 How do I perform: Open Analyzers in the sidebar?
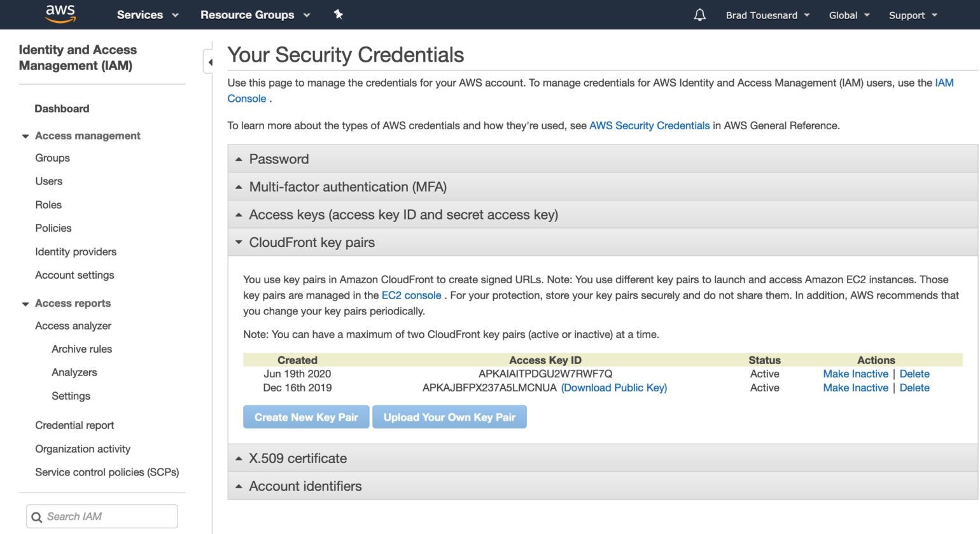pos(74,372)
